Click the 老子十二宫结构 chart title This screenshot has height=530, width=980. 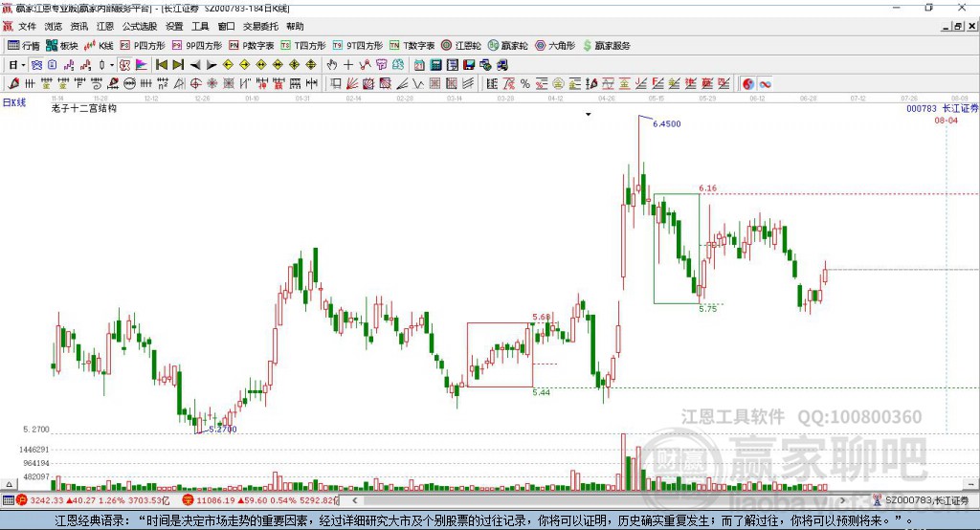[x=84, y=108]
